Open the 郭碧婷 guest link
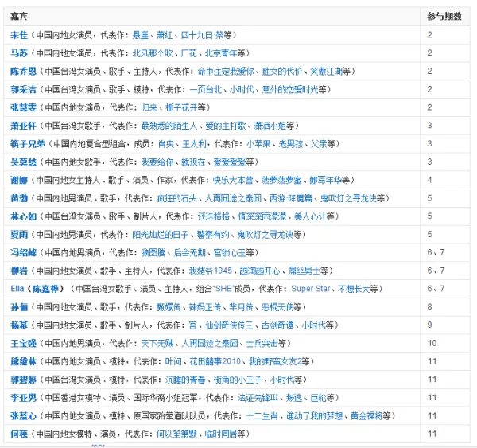Viewport: 477px width, 448px height. (23, 380)
